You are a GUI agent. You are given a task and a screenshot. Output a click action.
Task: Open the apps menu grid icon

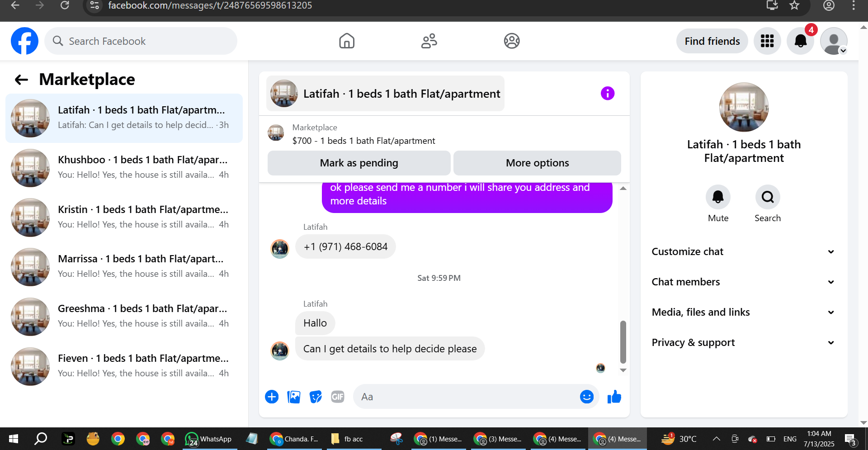(x=767, y=41)
